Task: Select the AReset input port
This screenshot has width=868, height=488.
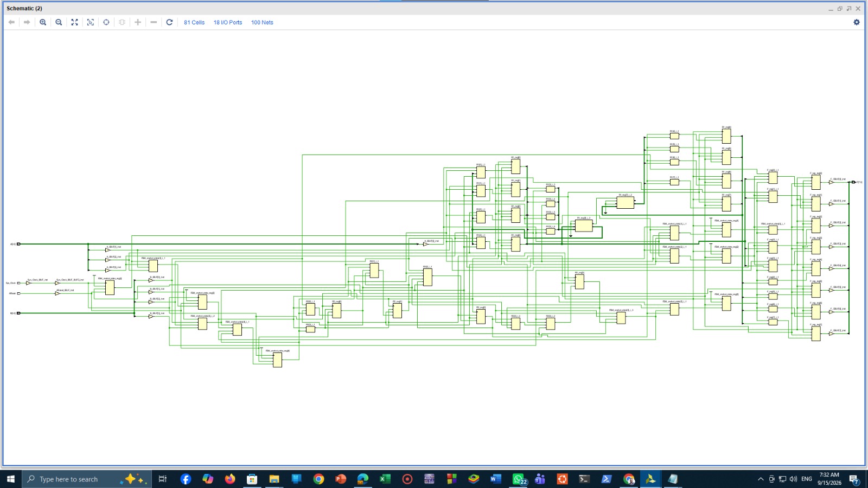Action: pyautogui.click(x=18, y=293)
